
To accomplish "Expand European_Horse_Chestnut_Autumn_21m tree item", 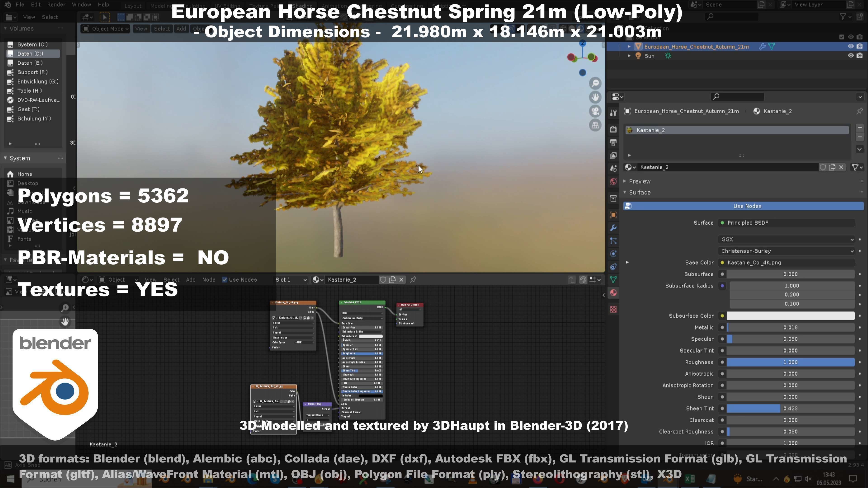I will click(x=629, y=47).
